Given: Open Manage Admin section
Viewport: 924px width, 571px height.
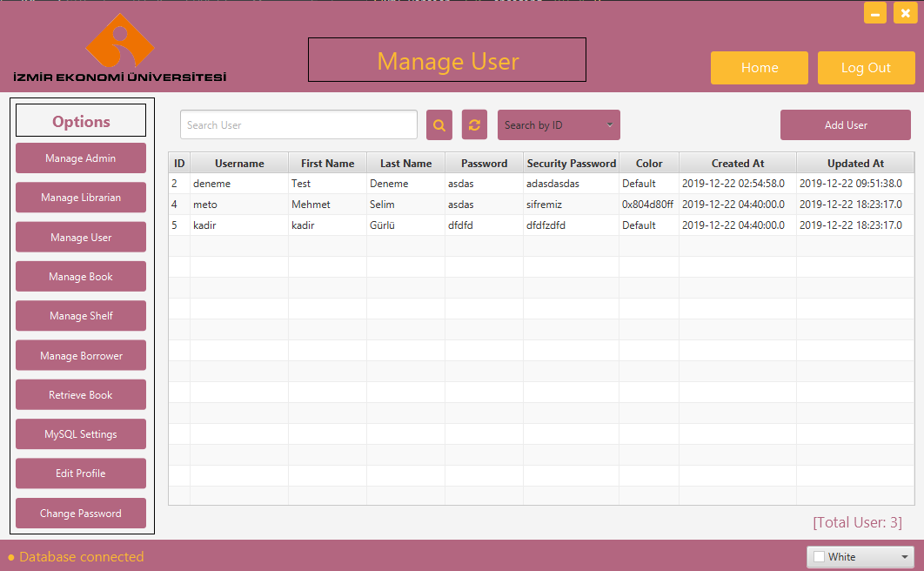Looking at the screenshot, I should 81,158.
